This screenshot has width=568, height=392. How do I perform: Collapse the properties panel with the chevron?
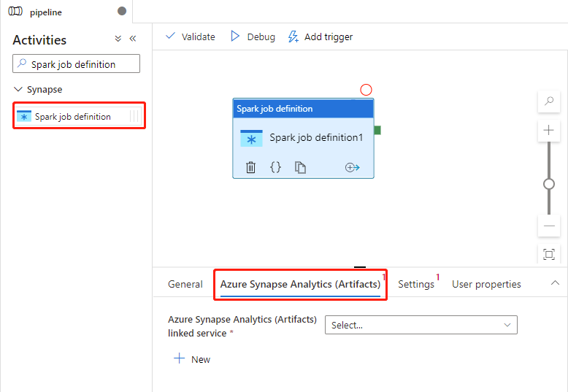(x=555, y=283)
